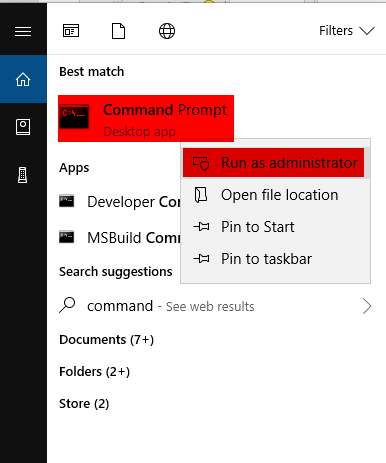The width and height of the screenshot is (386, 463).
Task: Open the Notebook icon in sidebar
Action: (23, 127)
